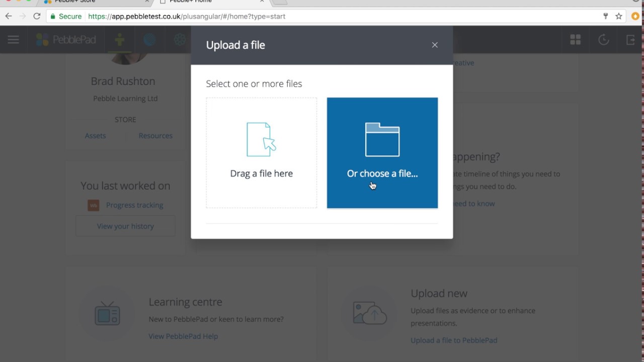Open Progress tracking workbook link
Viewport: 644px width, 362px height.
(135, 205)
